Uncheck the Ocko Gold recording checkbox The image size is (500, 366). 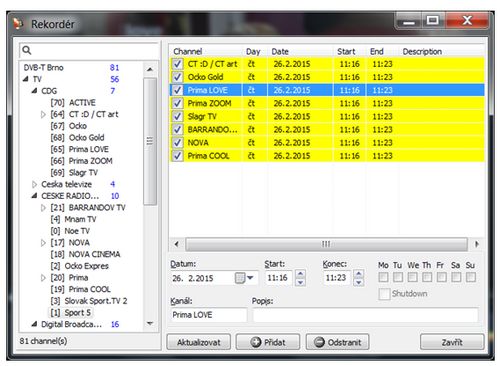pyautogui.click(x=177, y=77)
